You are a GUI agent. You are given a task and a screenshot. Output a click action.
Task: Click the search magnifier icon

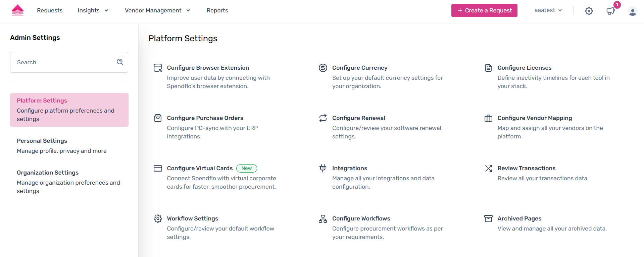point(120,62)
